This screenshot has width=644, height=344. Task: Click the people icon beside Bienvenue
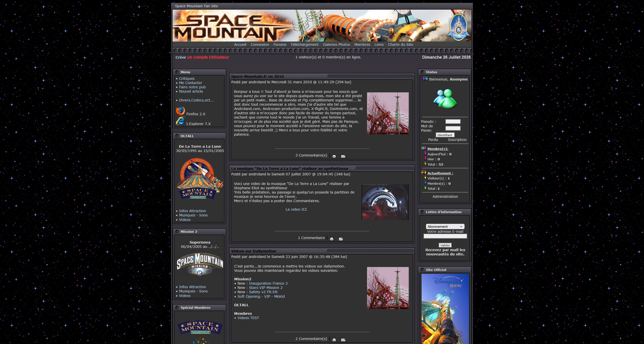pos(425,79)
